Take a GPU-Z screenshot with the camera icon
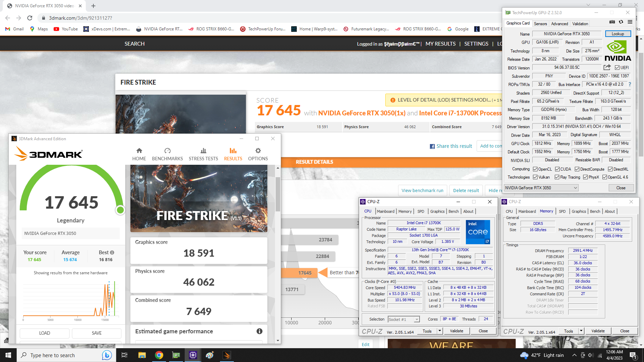This screenshot has height=362, width=644. pyautogui.click(x=612, y=22)
